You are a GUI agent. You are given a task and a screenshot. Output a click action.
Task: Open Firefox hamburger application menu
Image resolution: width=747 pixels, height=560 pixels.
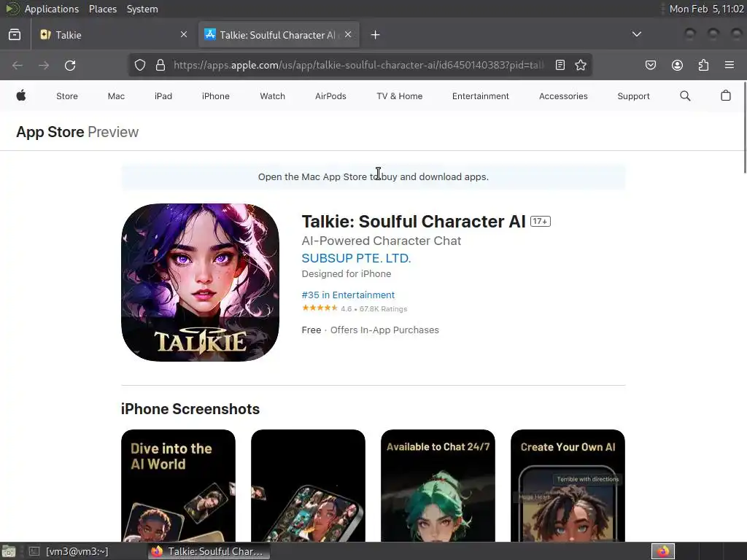[729, 65]
